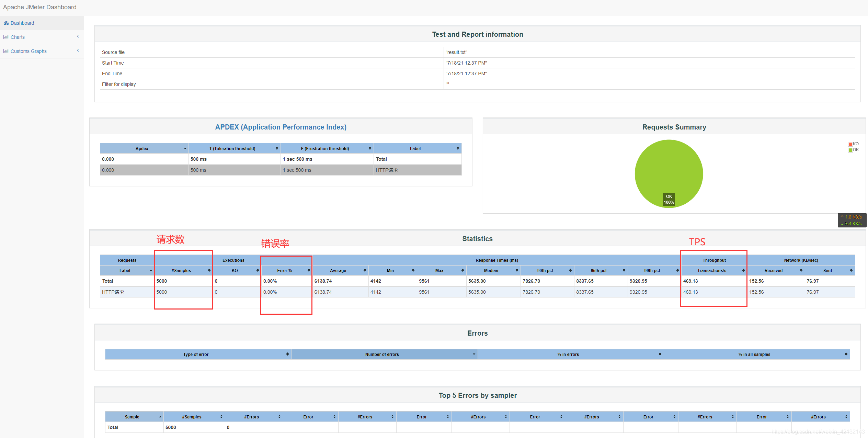Open the Charts sidebar menu item
This screenshot has width=868, height=438.
(x=18, y=37)
